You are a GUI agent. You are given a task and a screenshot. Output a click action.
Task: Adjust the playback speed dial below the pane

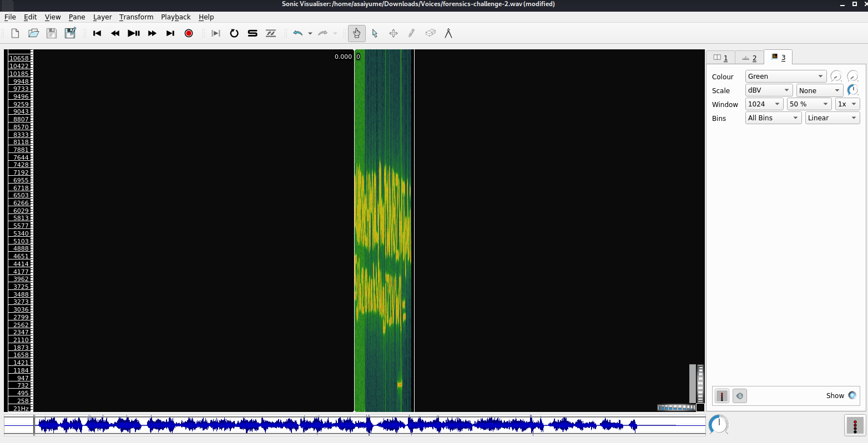(x=719, y=425)
